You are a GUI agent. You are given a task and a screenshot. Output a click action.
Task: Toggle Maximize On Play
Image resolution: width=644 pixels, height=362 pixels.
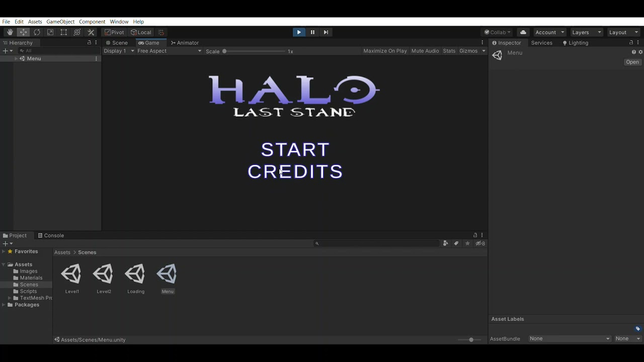point(385,51)
